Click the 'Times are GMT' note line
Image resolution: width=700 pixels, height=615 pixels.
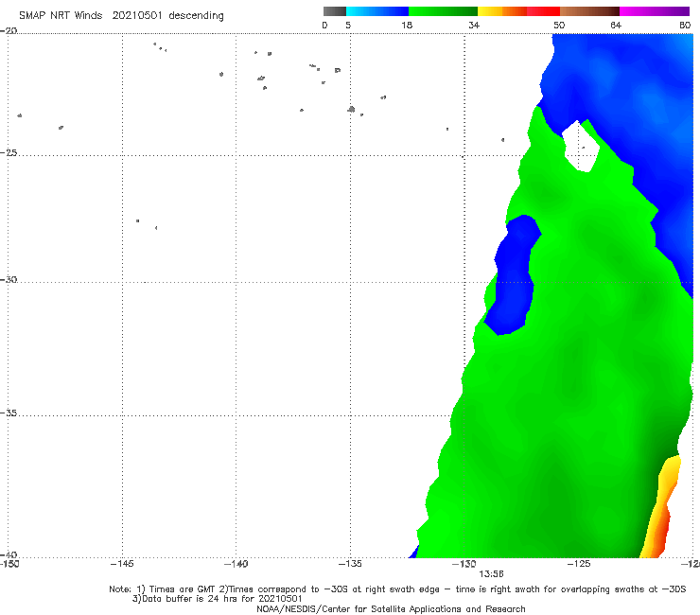(397, 589)
